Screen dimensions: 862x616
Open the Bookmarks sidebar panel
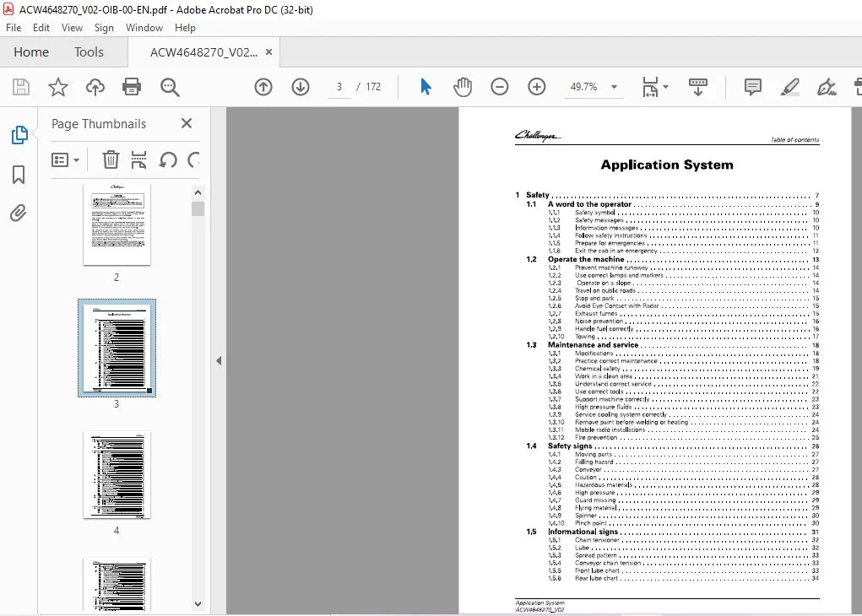[x=19, y=175]
